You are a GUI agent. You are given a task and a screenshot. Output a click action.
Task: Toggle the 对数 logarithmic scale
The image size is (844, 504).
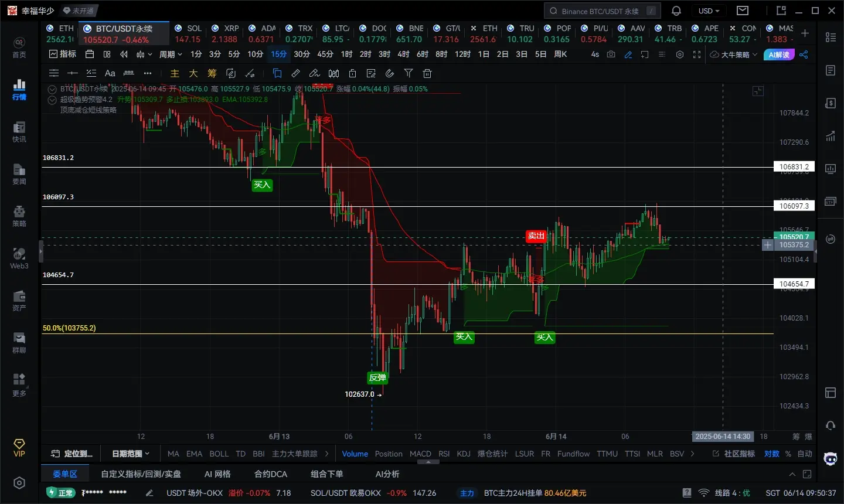(772, 454)
